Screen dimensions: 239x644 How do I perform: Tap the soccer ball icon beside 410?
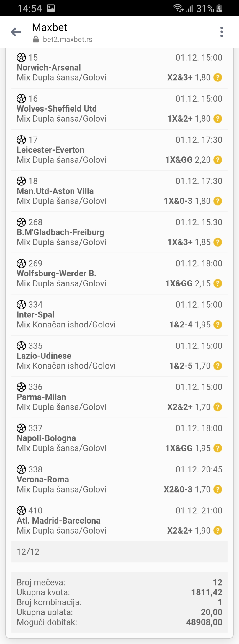21,511
